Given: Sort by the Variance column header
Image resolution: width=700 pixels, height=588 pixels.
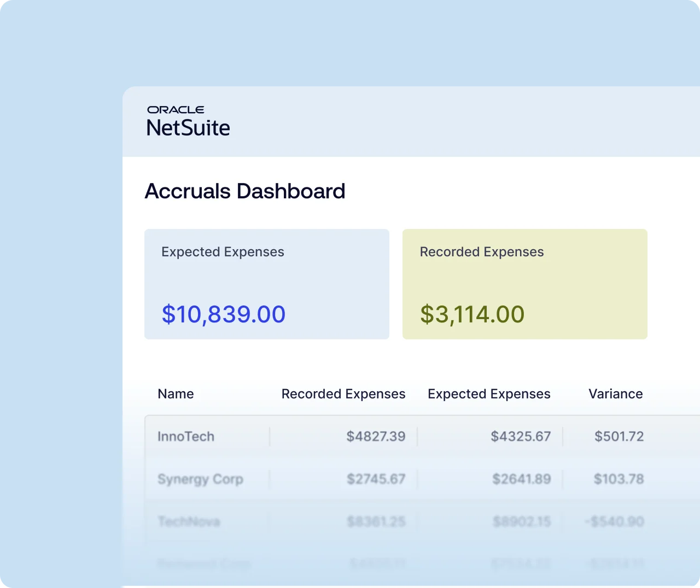Looking at the screenshot, I should [x=616, y=394].
